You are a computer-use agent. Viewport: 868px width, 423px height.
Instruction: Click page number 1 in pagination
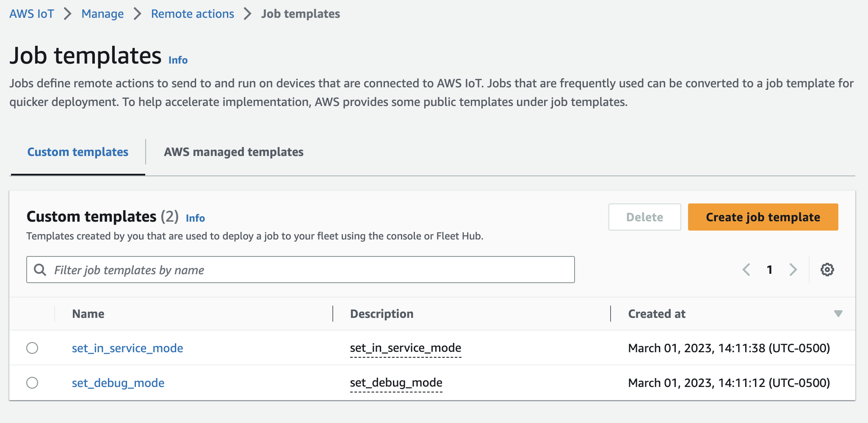click(x=770, y=270)
